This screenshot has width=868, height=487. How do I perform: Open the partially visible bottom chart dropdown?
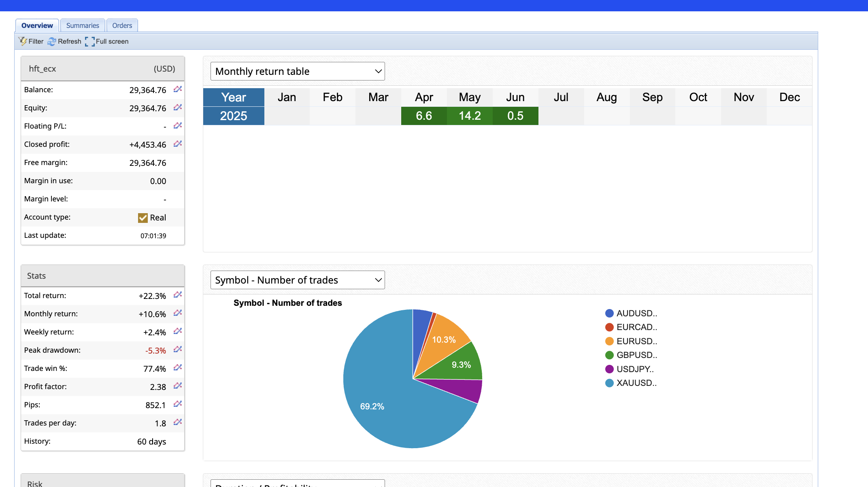click(298, 484)
